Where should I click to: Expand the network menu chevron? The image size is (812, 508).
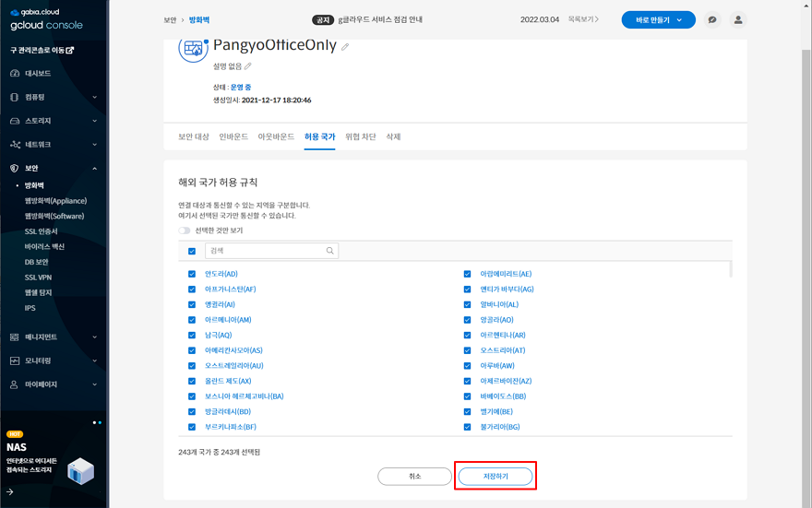[95, 145]
